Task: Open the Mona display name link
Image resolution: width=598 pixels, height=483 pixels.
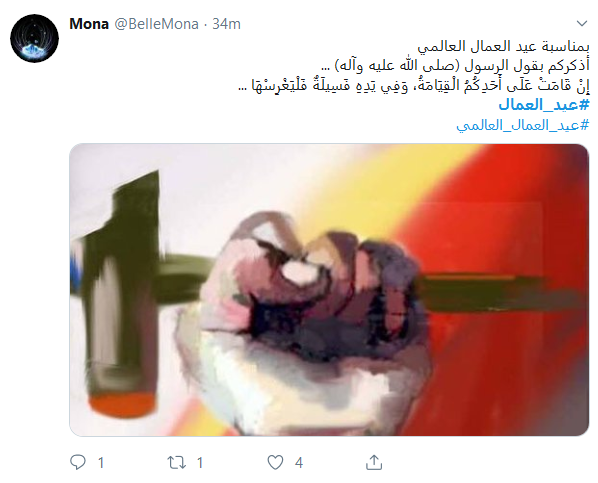Action: pyautogui.click(x=89, y=24)
